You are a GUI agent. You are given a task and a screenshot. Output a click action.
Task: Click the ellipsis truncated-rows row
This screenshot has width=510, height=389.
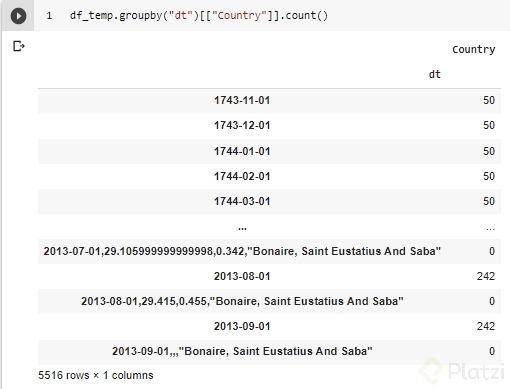coord(269,227)
